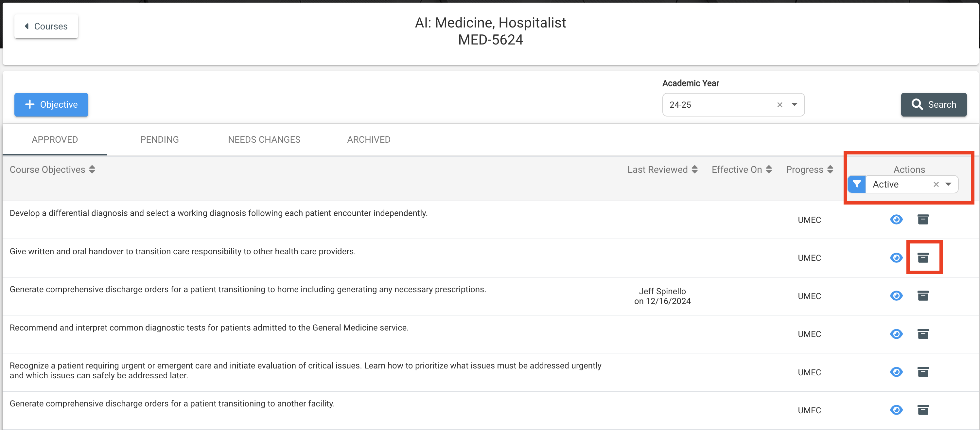This screenshot has height=430, width=980.
Task: Select 'Recognize a patient requiring urgent' objective text
Action: tap(306, 371)
